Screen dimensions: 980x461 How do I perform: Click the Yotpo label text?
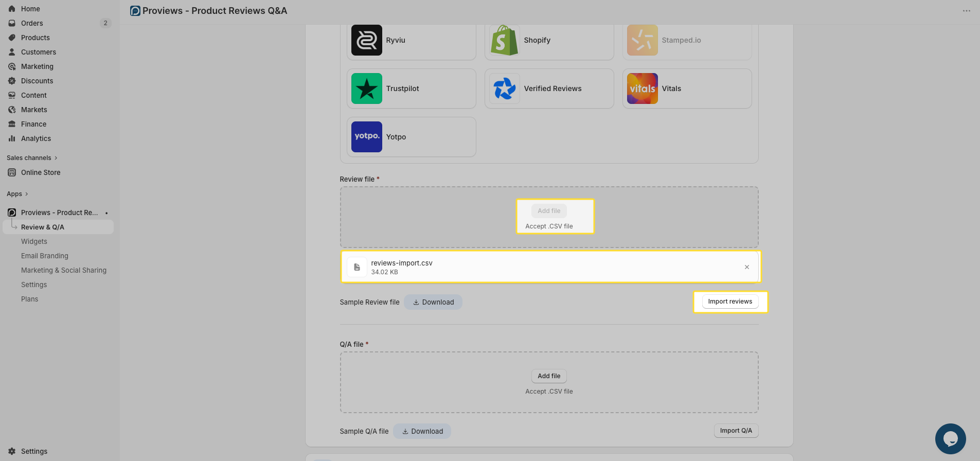pyautogui.click(x=396, y=137)
